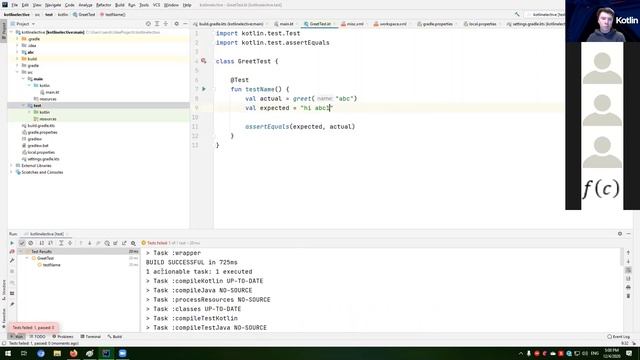Collapse the test folder in the project tree
This screenshot has height=360, width=640.
point(24,105)
